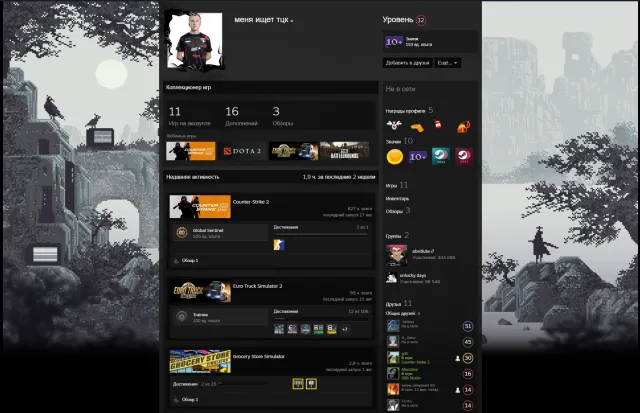Click the orange bag profile award icon
The height and width of the screenshot is (413, 640).
click(463, 127)
